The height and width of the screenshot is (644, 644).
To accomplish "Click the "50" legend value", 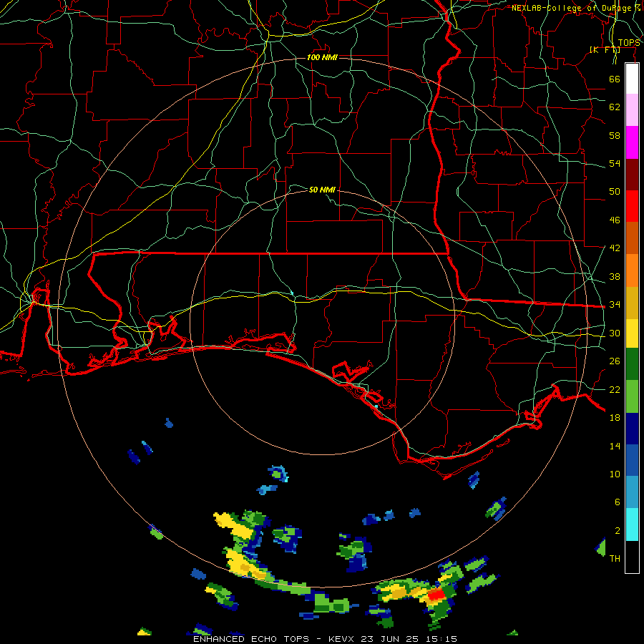I will (615, 191).
